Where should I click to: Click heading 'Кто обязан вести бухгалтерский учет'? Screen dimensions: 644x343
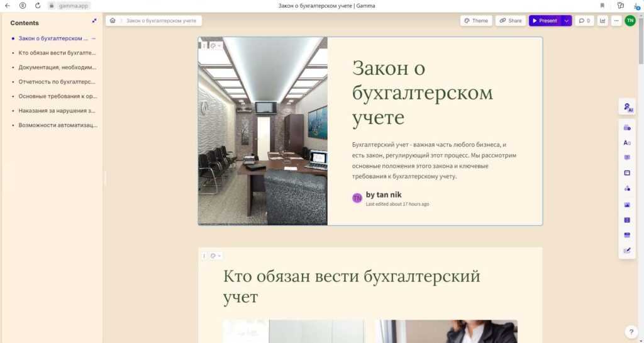click(x=352, y=286)
